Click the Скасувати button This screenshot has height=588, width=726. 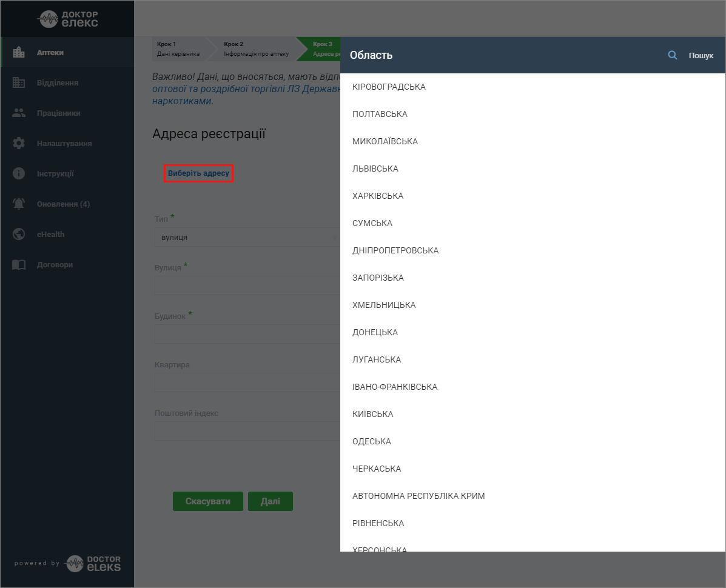click(x=208, y=501)
